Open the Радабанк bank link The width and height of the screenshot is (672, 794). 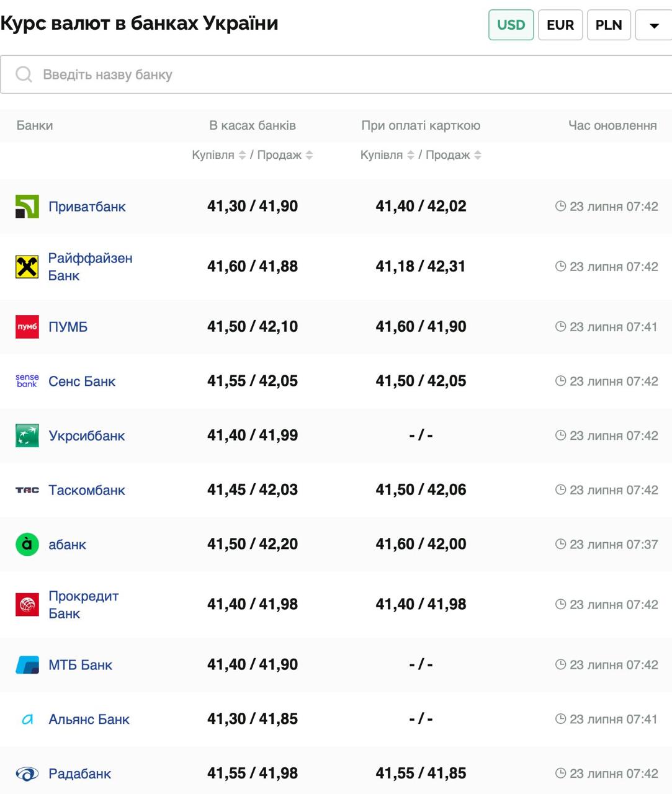(x=79, y=774)
